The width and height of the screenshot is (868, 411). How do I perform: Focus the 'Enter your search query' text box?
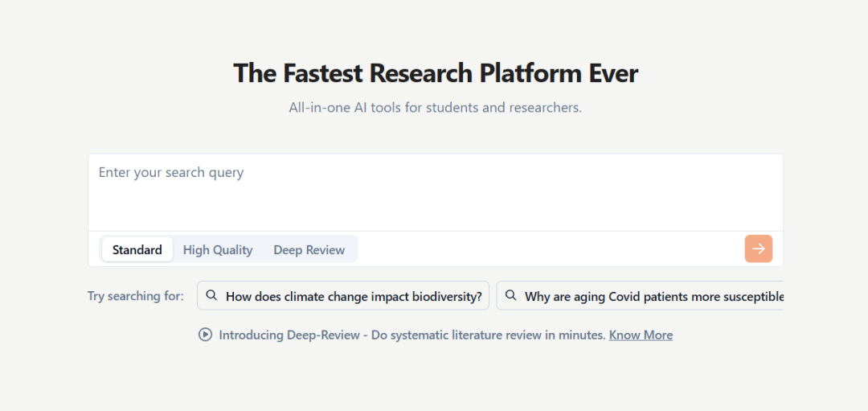coord(436,192)
